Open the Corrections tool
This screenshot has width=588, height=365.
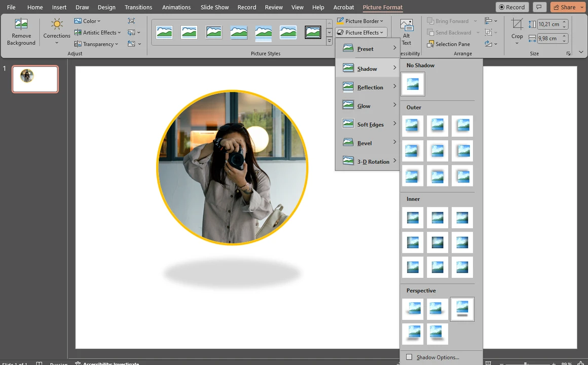point(57,31)
